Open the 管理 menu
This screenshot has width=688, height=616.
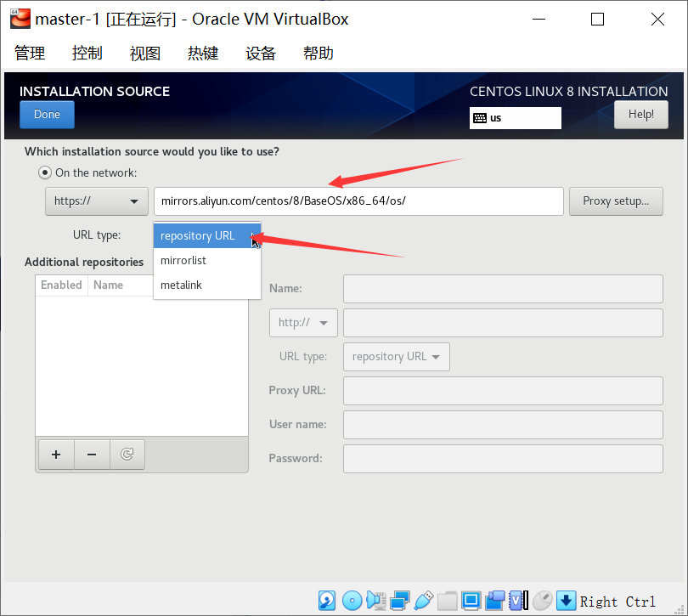click(x=30, y=54)
